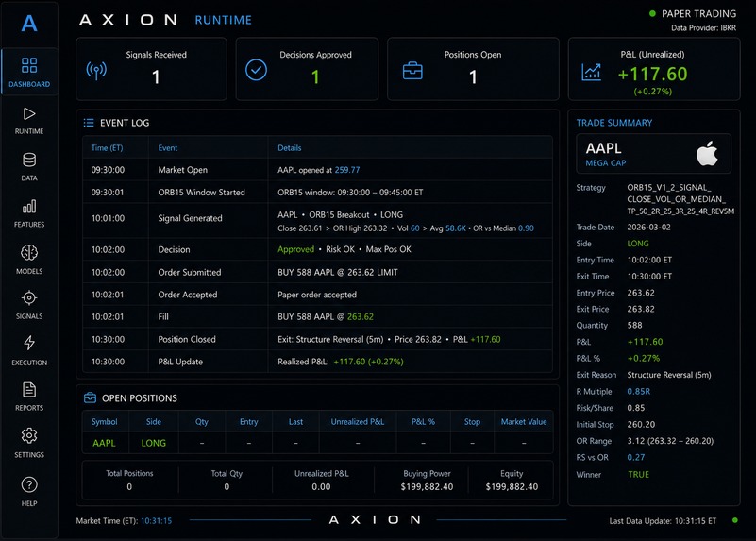Open the Models brain icon
Image resolution: width=756 pixels, height=541 pixels.
(x=29, y=252)
